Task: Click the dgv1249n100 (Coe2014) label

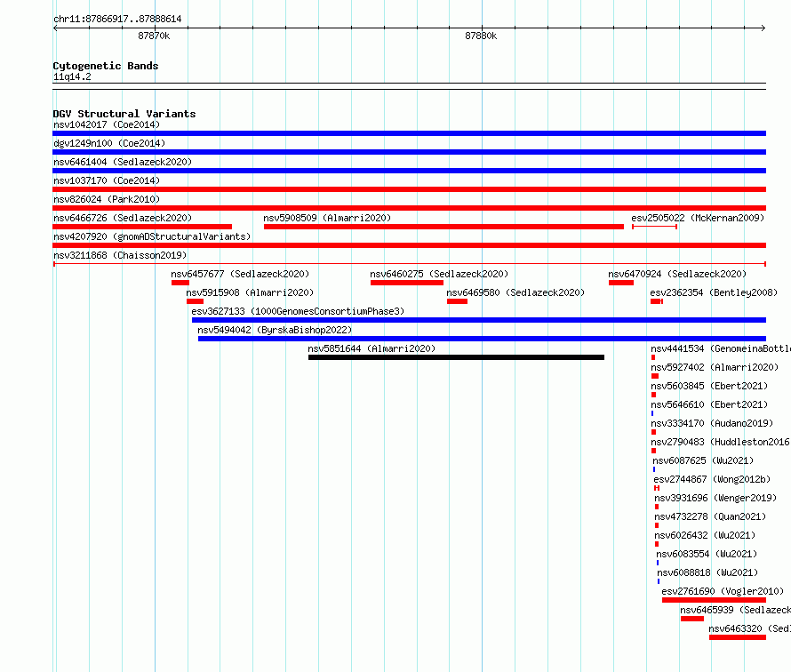Action: coord(109,143)
